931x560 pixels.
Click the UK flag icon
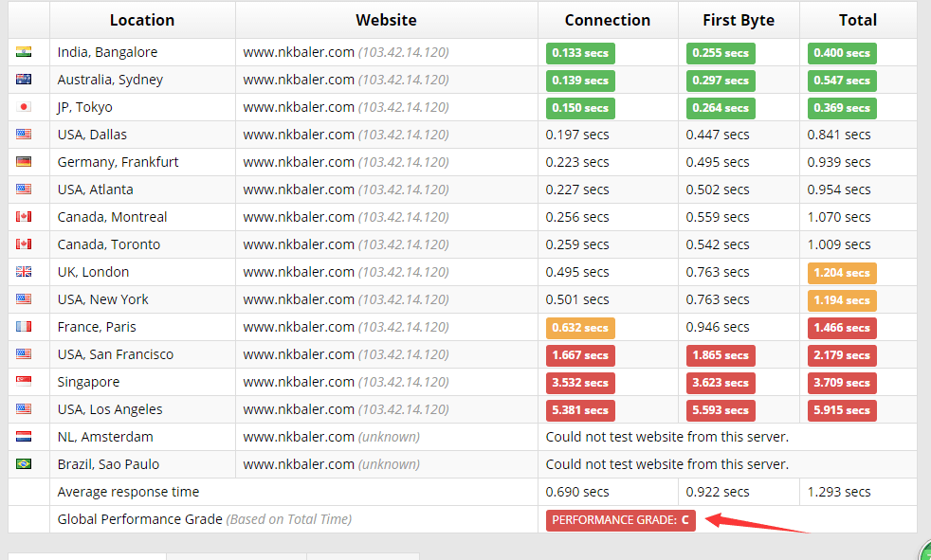pyautogui.click(x=24, y=272)
